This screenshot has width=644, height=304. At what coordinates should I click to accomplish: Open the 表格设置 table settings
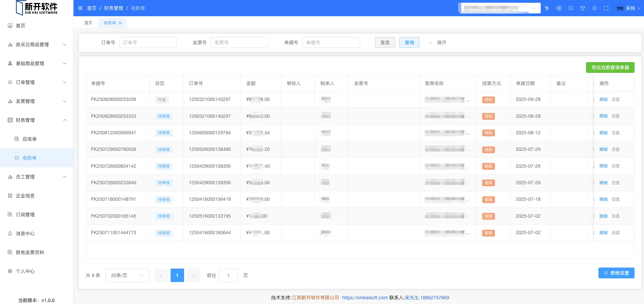coord(616,273)
